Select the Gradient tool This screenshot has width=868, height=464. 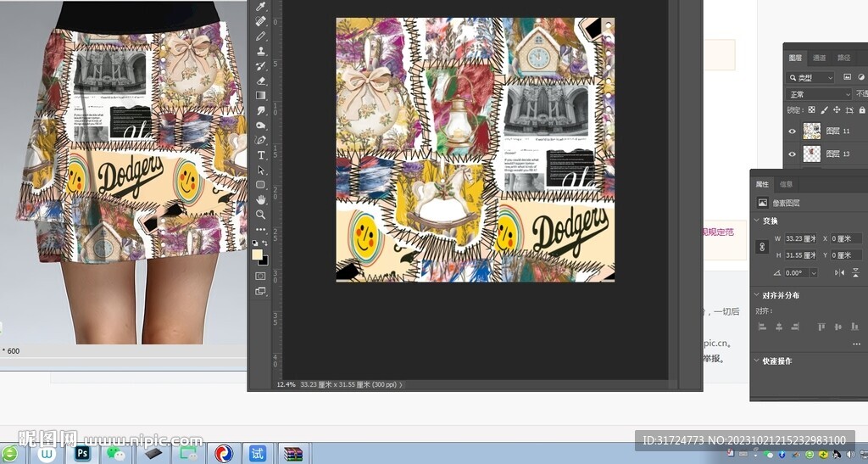261,96
